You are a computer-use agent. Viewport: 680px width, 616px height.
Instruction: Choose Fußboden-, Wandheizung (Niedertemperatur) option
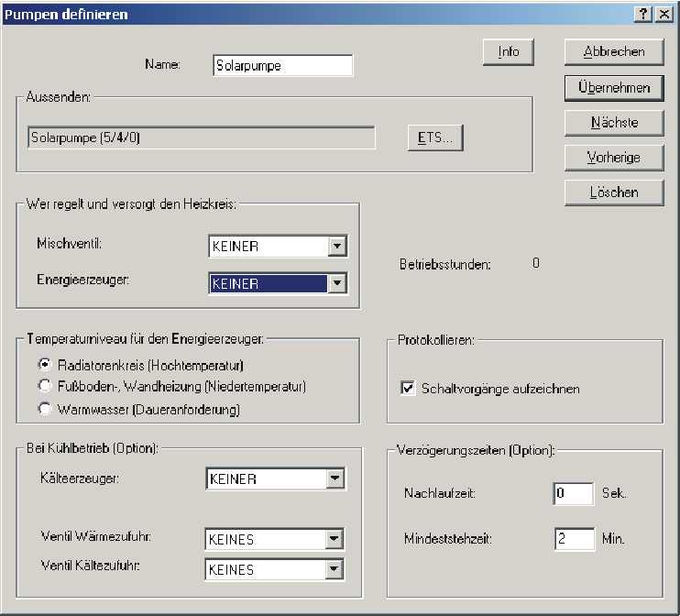42,387
